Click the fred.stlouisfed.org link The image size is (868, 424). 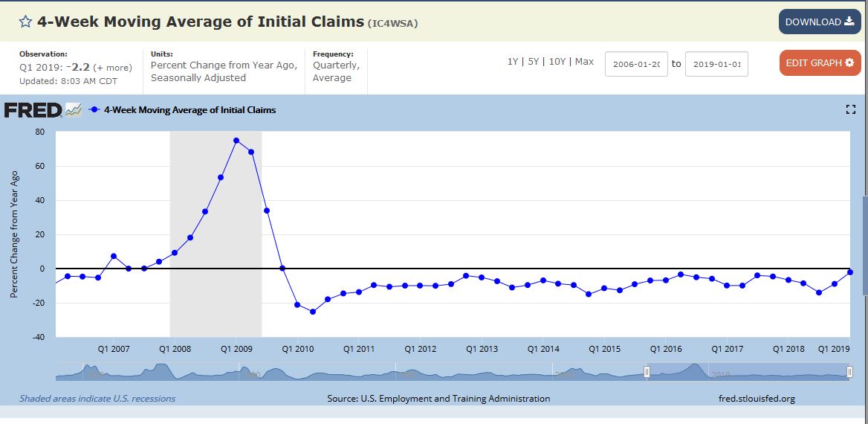757,399
